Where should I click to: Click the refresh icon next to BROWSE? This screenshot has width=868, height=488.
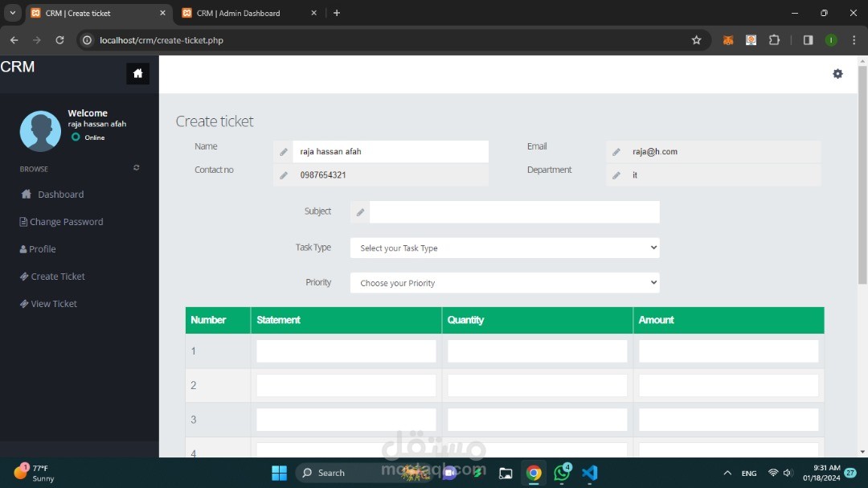coord(136,168)
